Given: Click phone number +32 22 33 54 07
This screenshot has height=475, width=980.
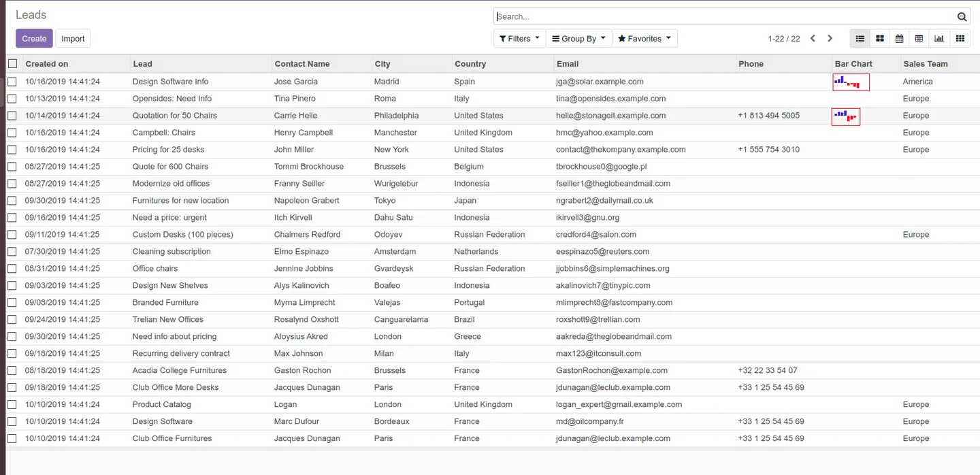Looking at the screenshot, I should point(767,371).
